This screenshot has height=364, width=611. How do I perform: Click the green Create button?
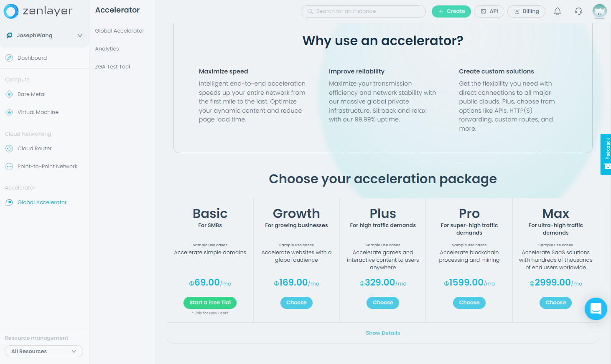click(x=451, y=11)
